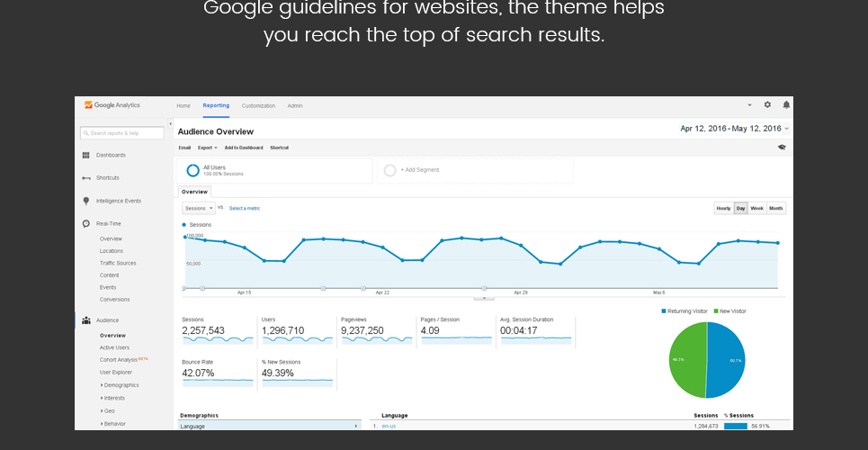Click the education graduation cap icon
868x450 pixels.
tap(782, 148)
